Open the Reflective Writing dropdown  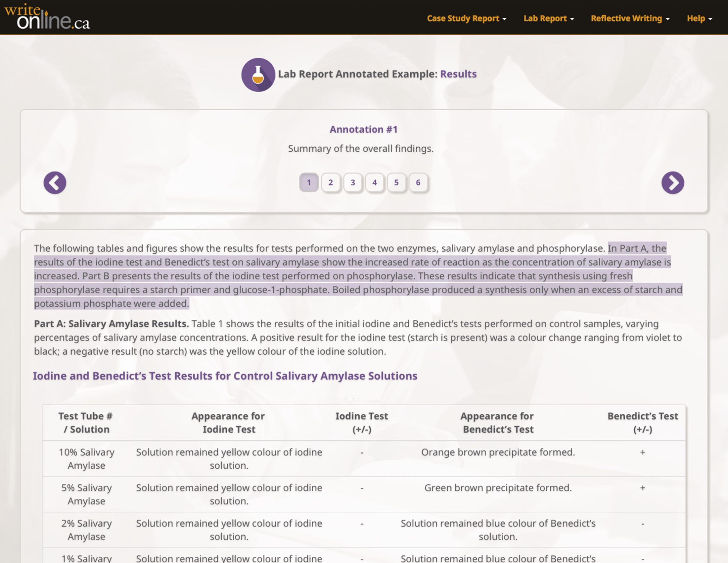tap(630, 18)
